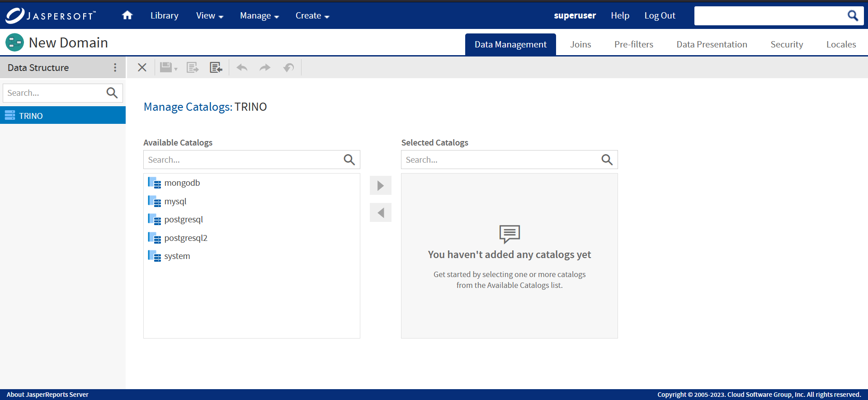Open the Create menu
Viewport: 868px width, 400px height.
click(312, 15)
